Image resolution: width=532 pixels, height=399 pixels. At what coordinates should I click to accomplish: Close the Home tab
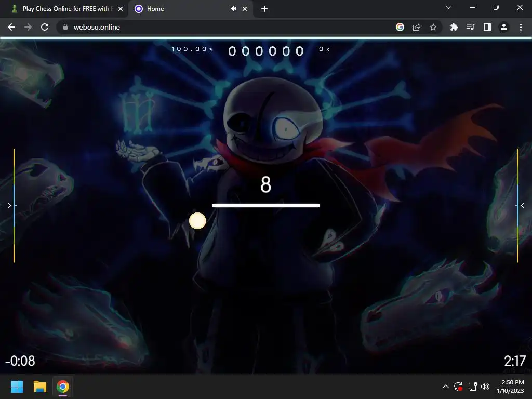245,9
